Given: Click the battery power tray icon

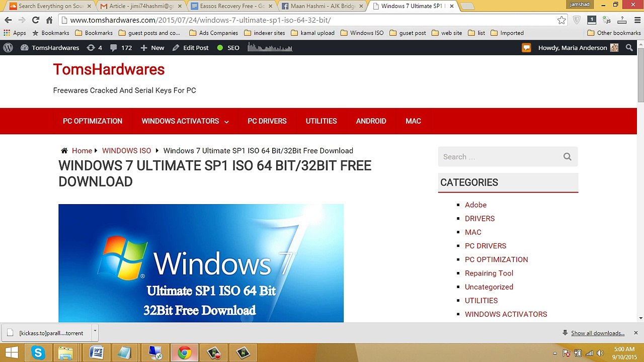Looking at the screenshot, I should click(x=578, y=353).
